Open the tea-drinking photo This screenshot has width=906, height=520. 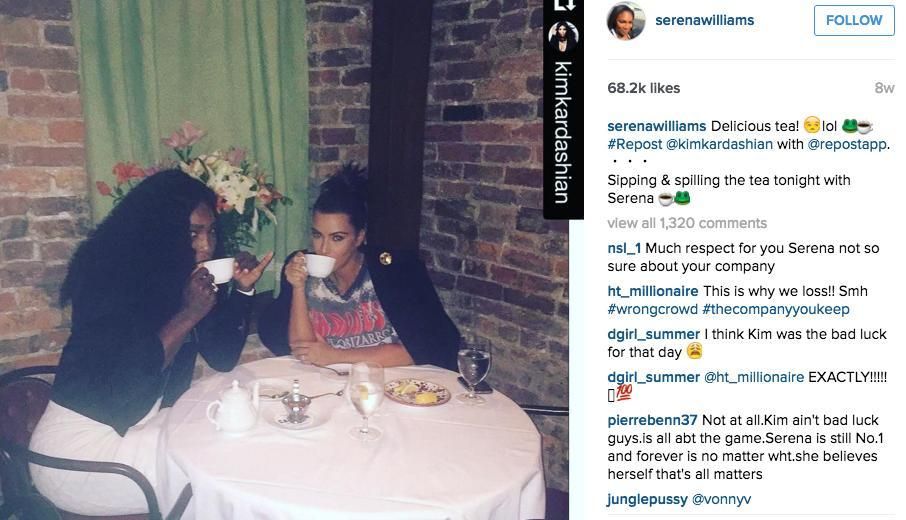(284, 260)
